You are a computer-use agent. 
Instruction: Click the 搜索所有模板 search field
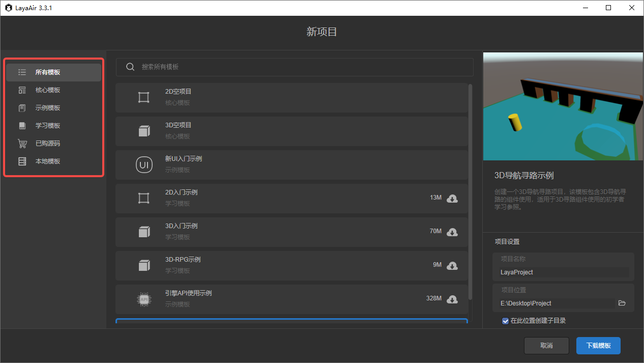[300, 67]
